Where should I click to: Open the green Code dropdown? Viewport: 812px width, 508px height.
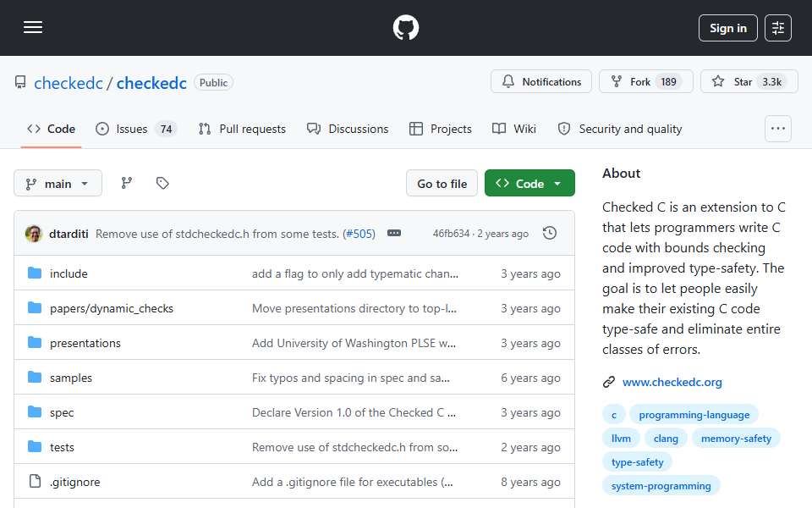[529, 184]
